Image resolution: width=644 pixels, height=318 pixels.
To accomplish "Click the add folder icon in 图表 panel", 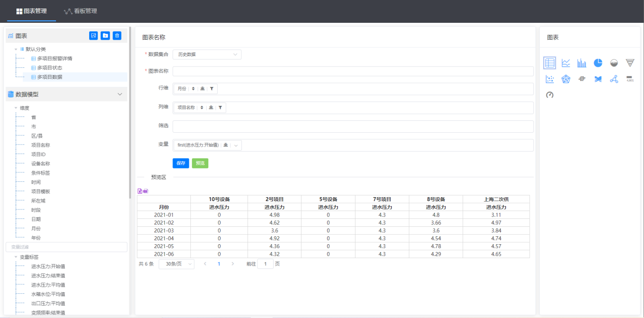I will click(x=105, y=36).
